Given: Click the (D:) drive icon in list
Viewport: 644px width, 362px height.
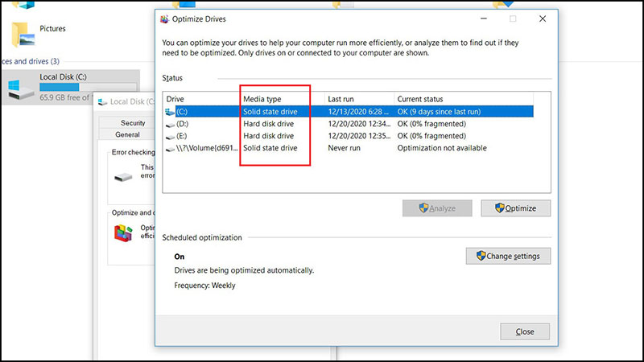Looking at the screenshot, I should (170, 124).
